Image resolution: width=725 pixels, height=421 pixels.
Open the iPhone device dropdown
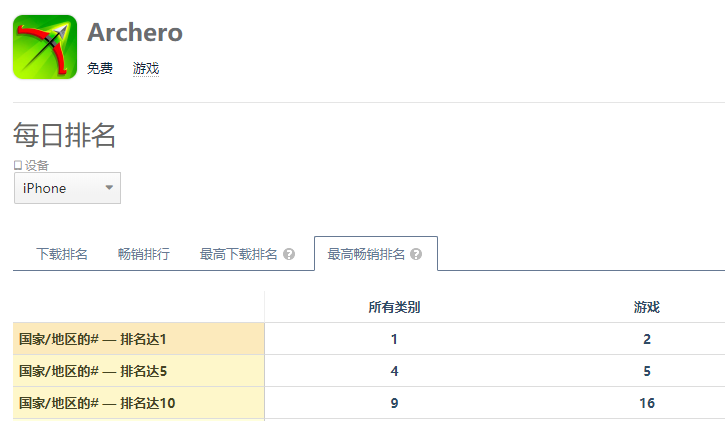(x=67, y=188)
